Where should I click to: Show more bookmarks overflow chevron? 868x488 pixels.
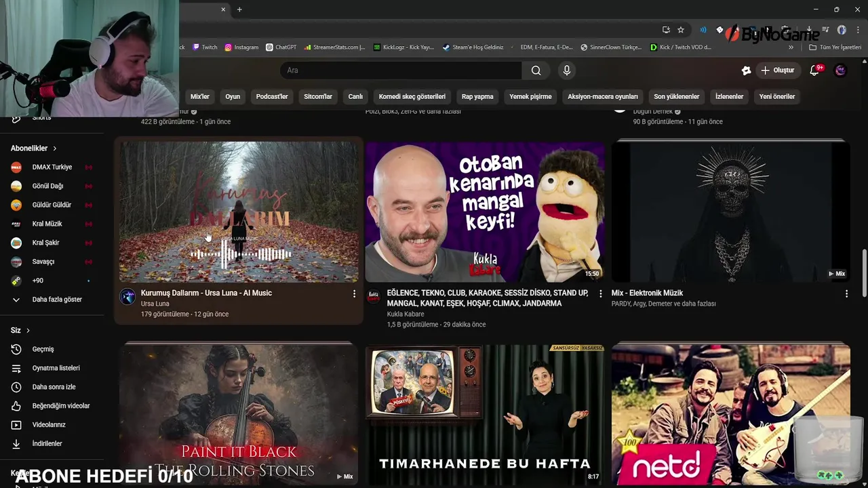(x=791, y=47)
